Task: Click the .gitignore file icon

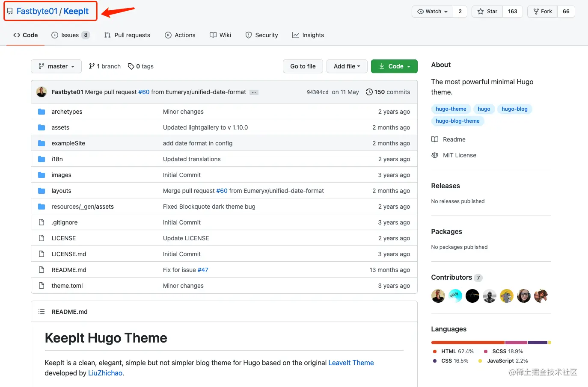Action: (42, 222)
